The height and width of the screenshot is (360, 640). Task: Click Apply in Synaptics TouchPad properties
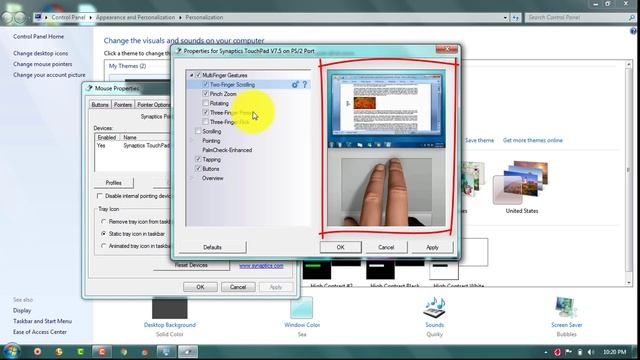coord(432,247)
